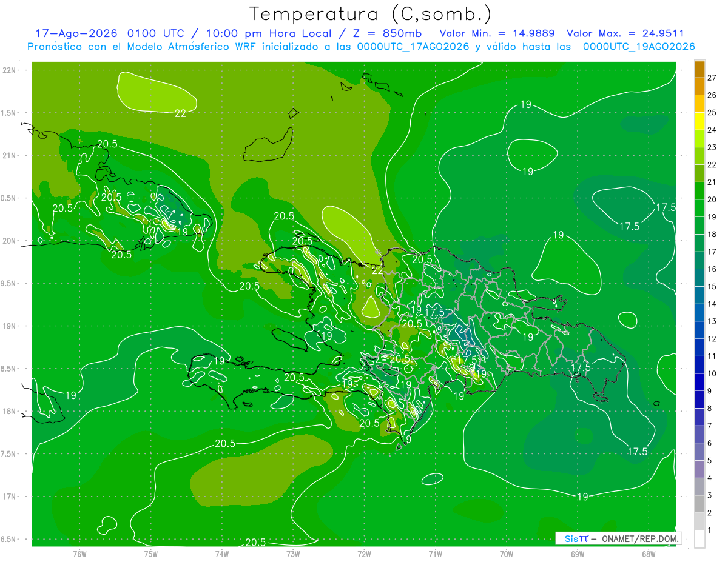Click "10:00 pm Hora Local" in the header
Screen dimensions: 728x562
coord(266,33)
